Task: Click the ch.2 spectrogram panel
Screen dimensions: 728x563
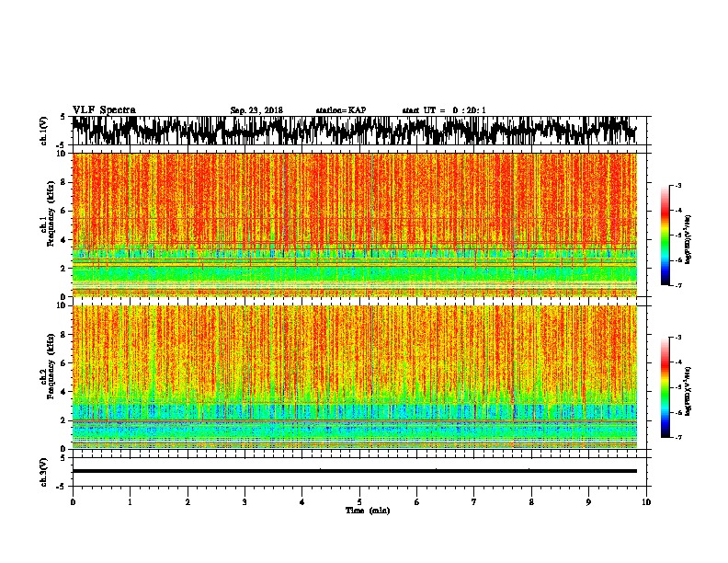Action: (354, 377)
